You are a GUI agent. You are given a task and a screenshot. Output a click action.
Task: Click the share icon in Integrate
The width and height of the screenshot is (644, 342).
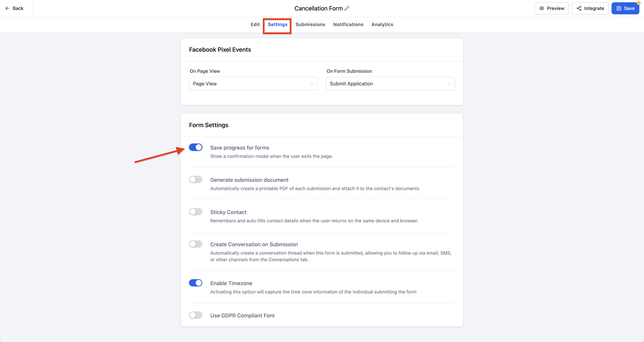click(579, 8)
